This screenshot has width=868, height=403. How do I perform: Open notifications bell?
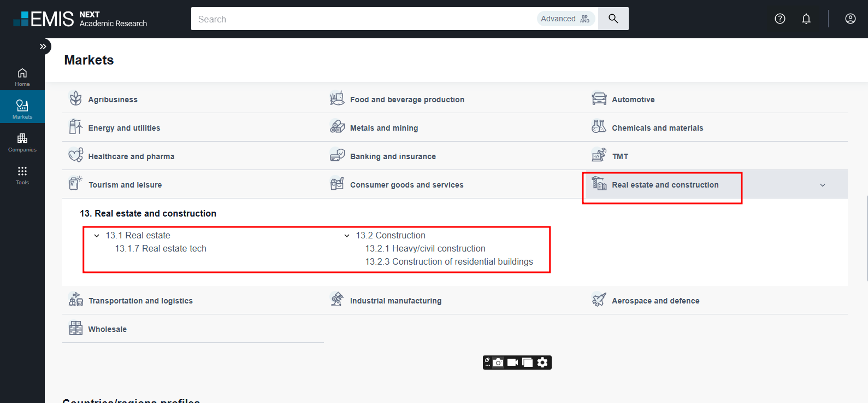click(x=806, y=19)
